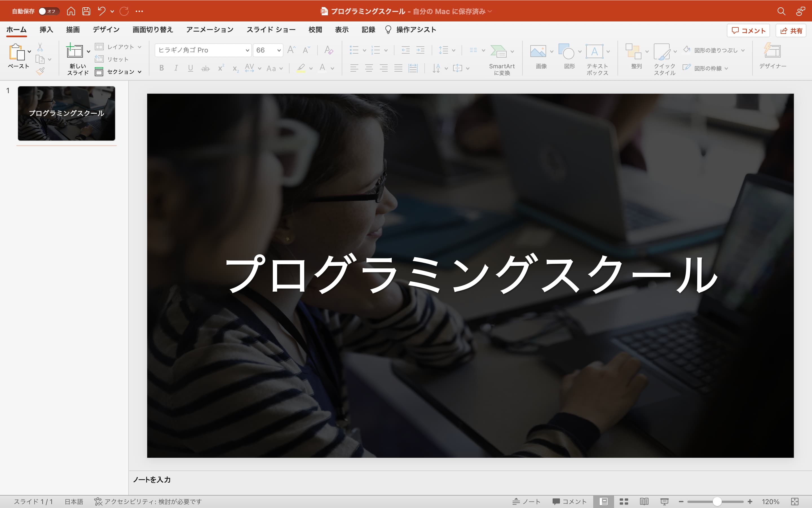Toggle Strikethrough formatting
Viewport: 812px width, 508px height.
[x=205, y=69]
